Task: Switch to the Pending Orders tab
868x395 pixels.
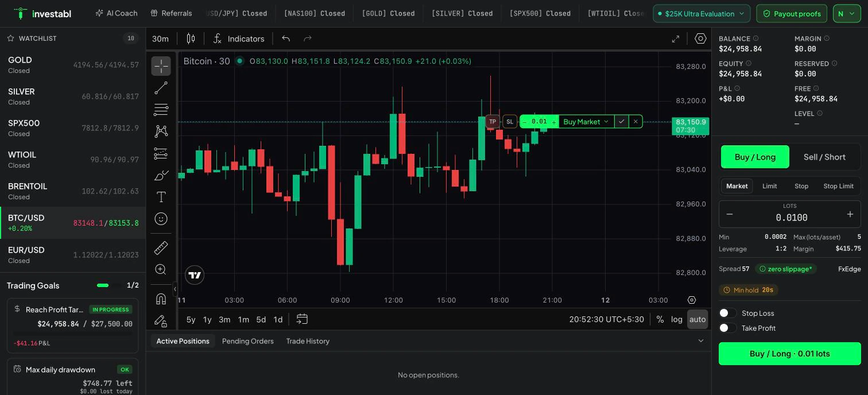Action: point(247,341)
